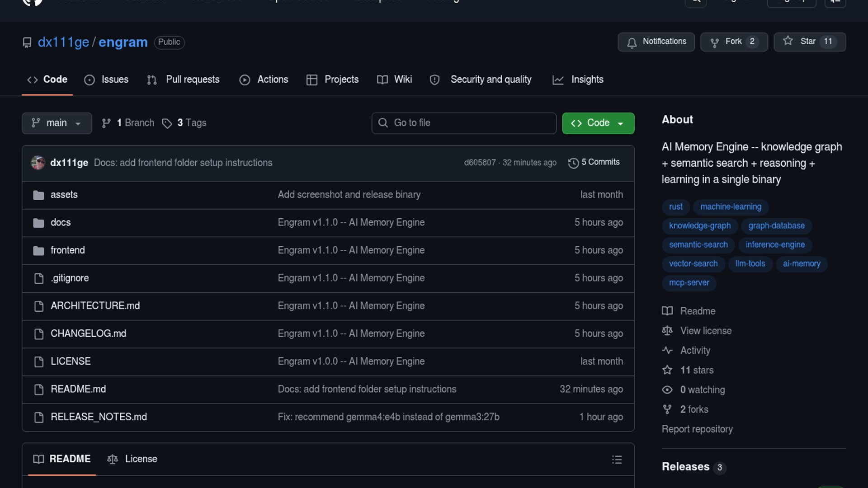Click the eye icon next to 0 watching
Viewport: 868px width, 488px height.
[x=667, y=390]
